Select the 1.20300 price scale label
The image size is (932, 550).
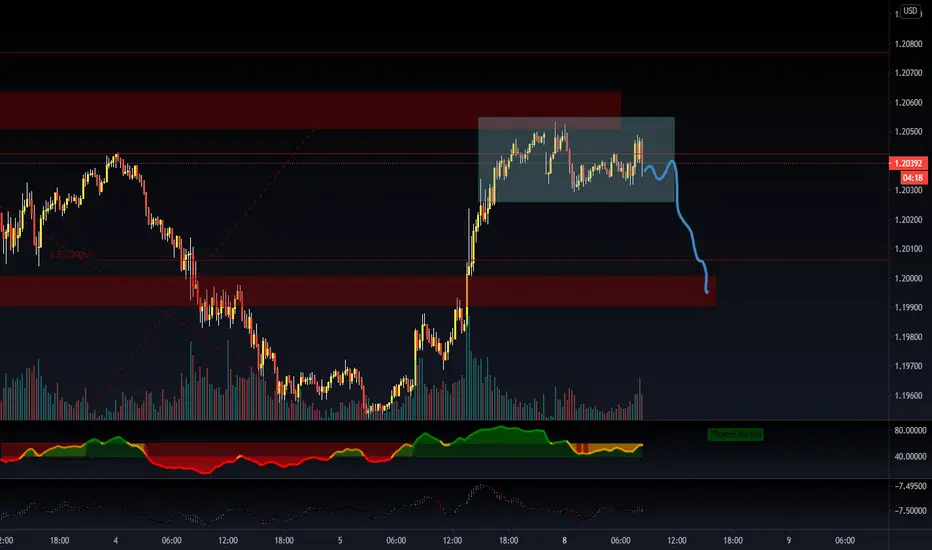(x=908, y=190)
